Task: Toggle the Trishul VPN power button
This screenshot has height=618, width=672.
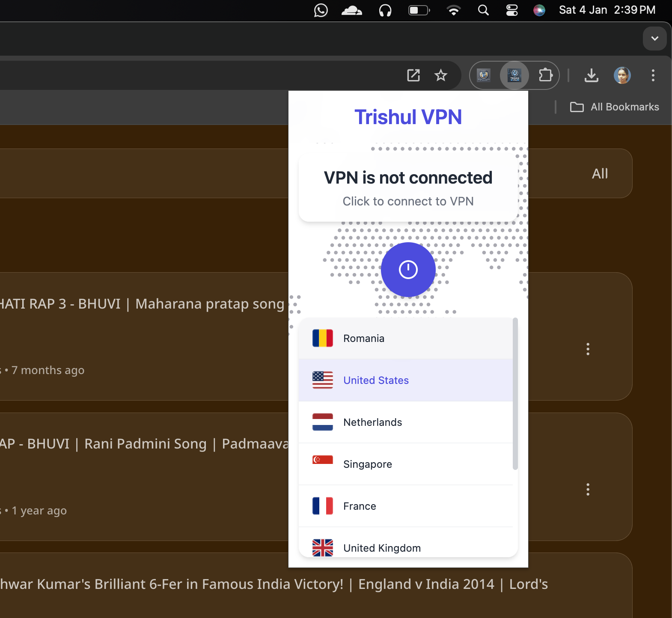Action: pyautogui.click(x=408, y=270)
